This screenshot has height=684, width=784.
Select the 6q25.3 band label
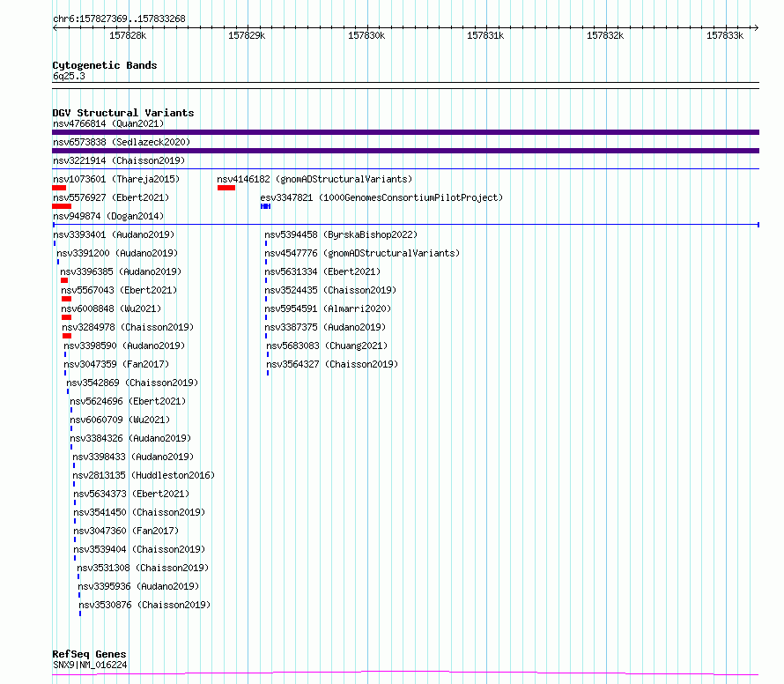pos(69,76)
